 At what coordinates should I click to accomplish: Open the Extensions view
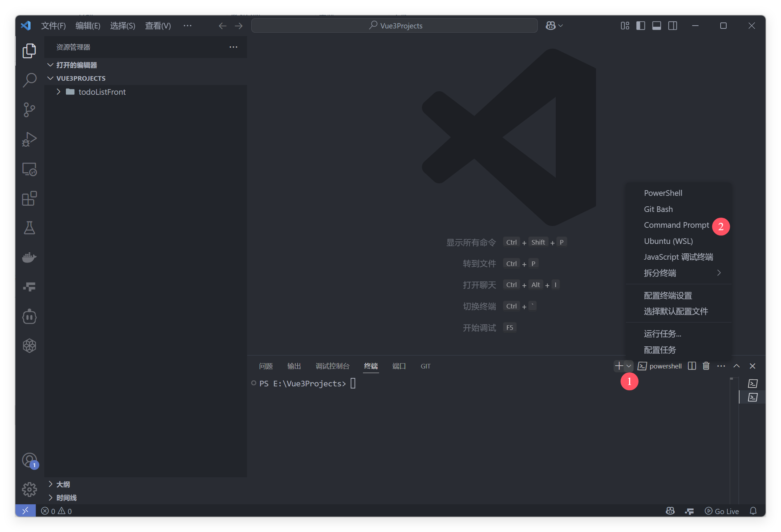point(29,198)
